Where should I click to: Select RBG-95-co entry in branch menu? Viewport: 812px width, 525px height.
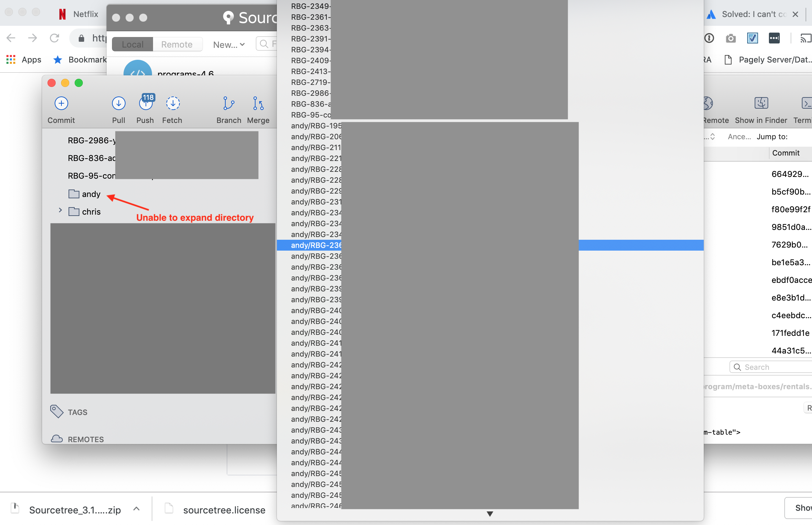pos(490,115)
